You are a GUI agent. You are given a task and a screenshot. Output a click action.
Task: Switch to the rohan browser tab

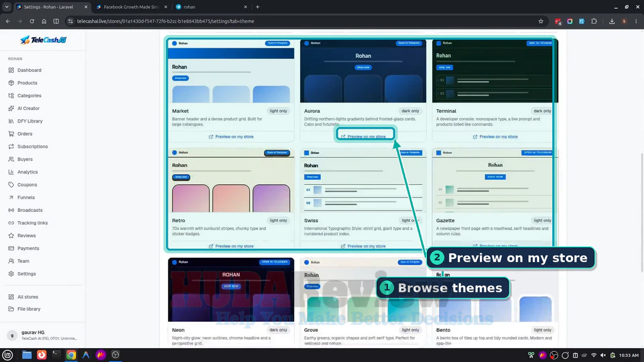(x=211, y=7)
